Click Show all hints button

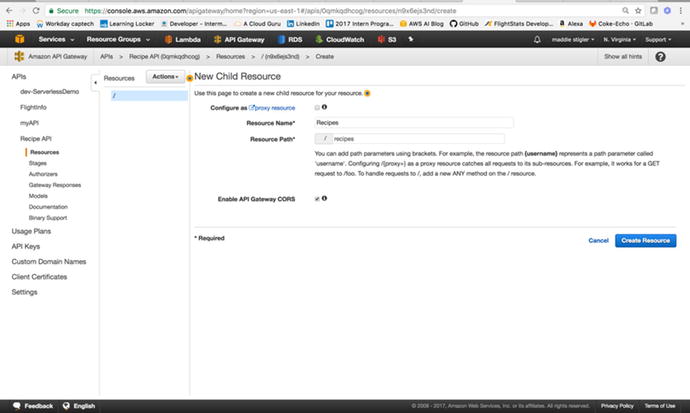(623, 57)
